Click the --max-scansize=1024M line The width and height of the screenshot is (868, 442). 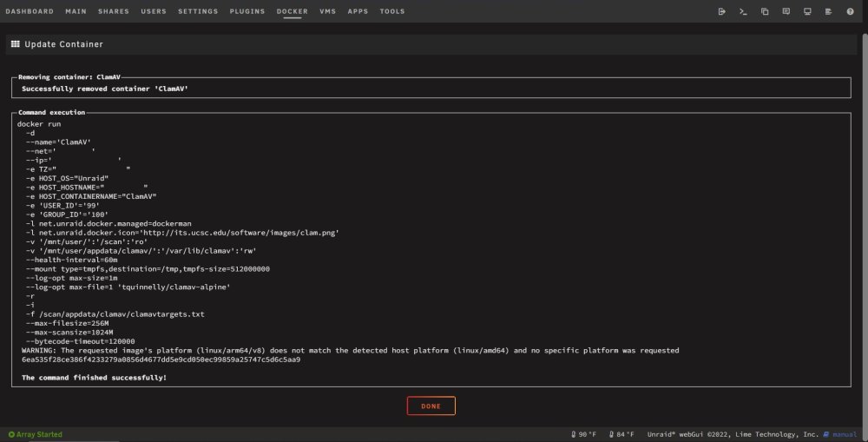click(x=69, y=333)
